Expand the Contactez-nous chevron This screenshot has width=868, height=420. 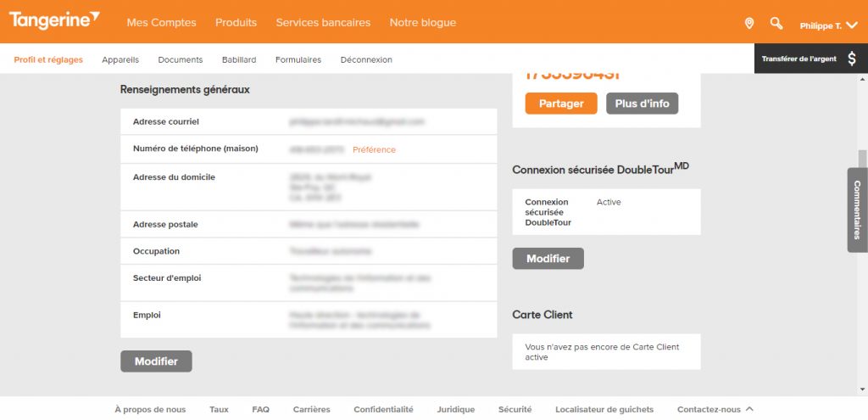tap(749, 409)
